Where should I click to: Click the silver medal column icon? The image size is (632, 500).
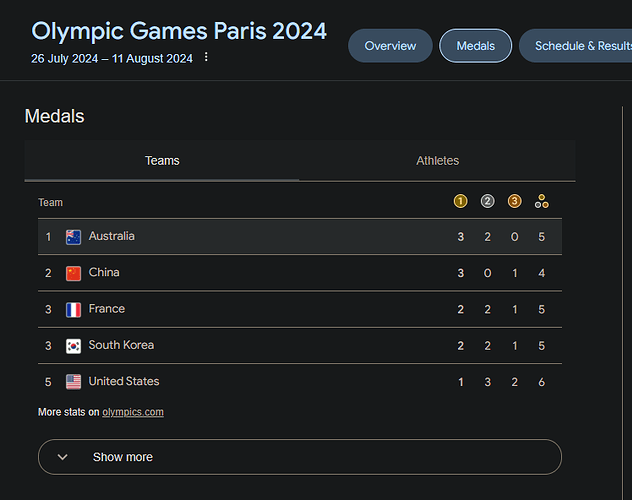point(487,201)
